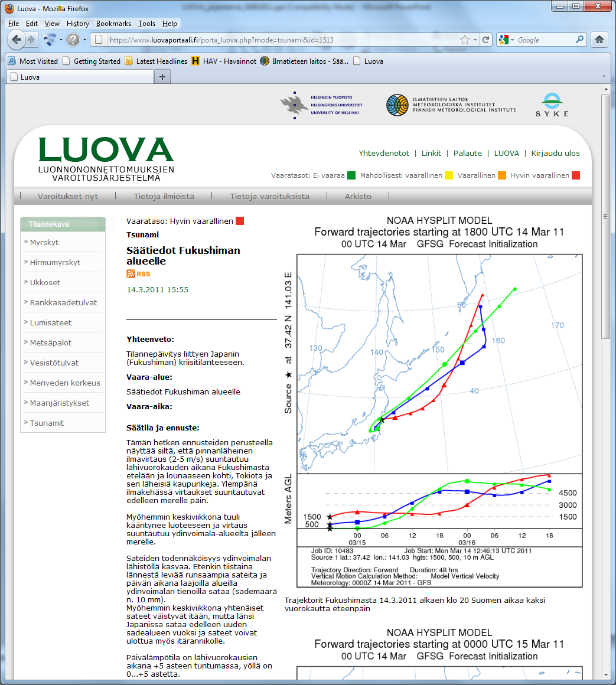The width and height of the screenshot is (616, 685).
Task: Open the Latest Headlines feed bookmark
Action: point(156,61)
